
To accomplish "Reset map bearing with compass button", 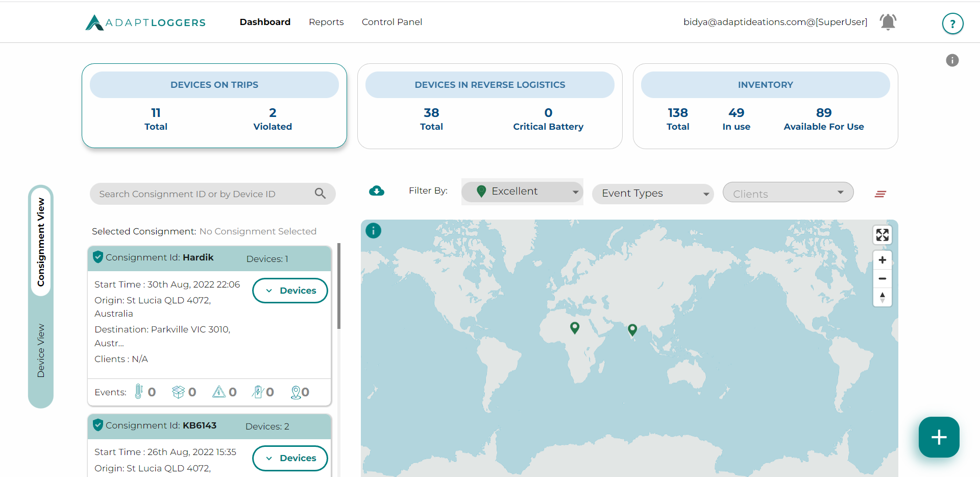I will pos(883,297).
